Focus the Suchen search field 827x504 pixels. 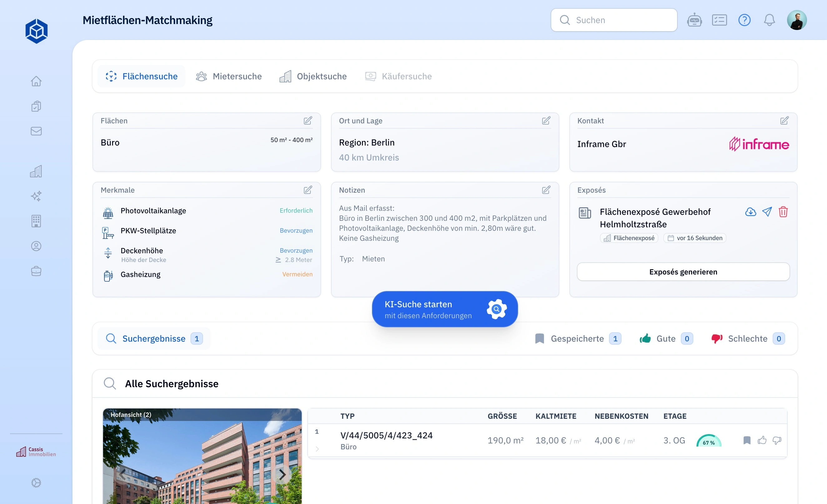tap(614, 20)
